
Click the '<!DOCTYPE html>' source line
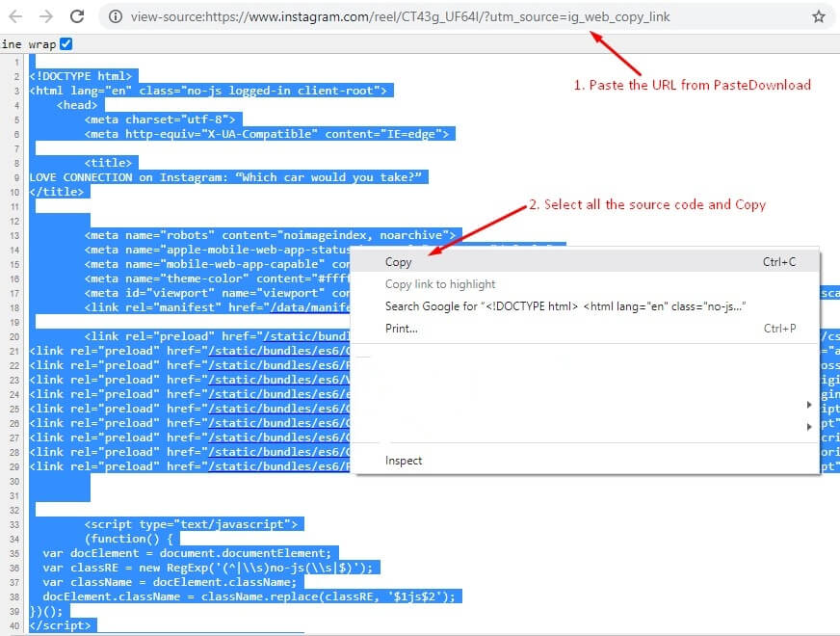tap(81, 76)
